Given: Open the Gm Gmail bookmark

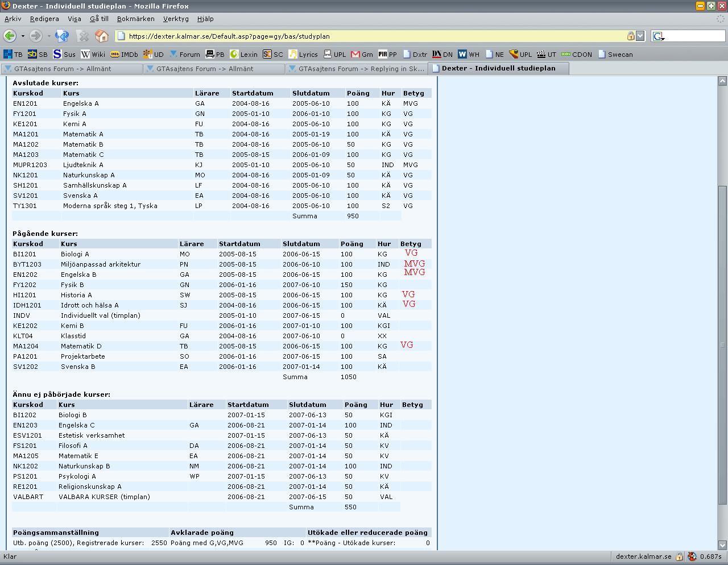Looking at the screenshot, I should 362,55.
